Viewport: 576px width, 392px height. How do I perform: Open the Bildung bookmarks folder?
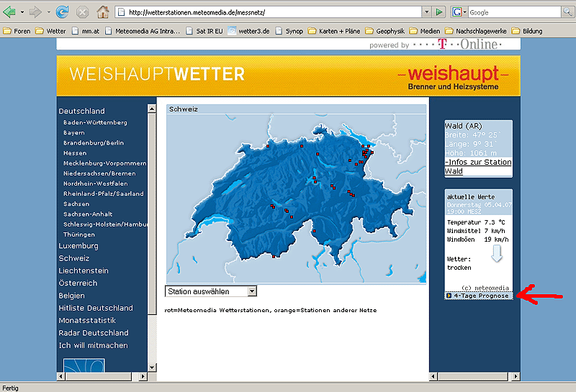[527, 31]
